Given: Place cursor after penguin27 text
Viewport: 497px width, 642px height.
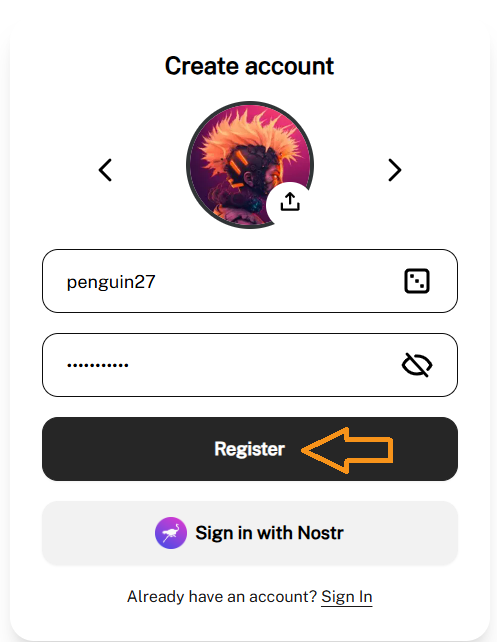Looking at the screenshot, I should (x=157, y=282).
